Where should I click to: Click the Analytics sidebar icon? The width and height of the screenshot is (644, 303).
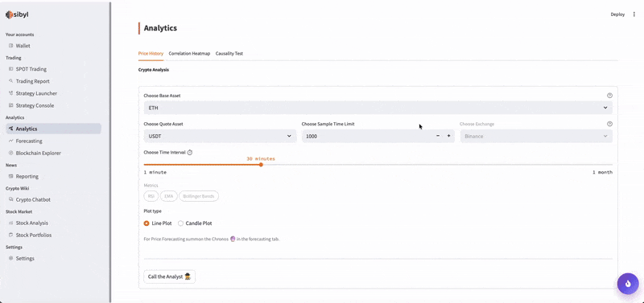point(10,129)
